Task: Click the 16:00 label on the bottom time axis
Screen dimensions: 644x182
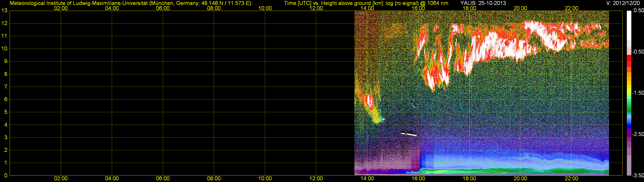Action: (x=418, y=179)
